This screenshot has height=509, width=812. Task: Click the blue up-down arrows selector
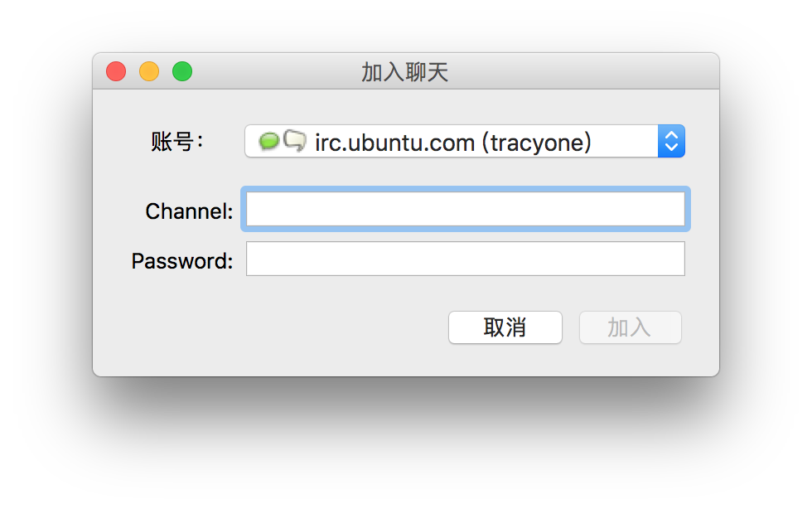671,142
